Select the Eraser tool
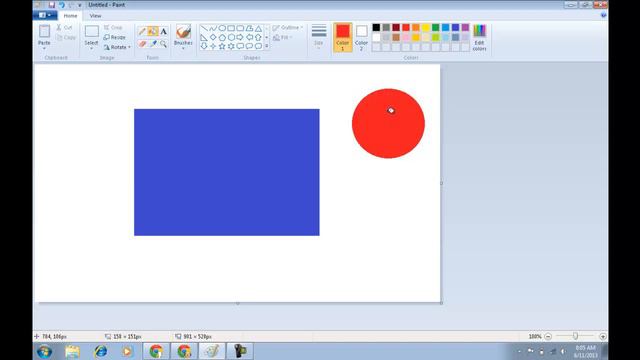 click(x=142, y=44)
